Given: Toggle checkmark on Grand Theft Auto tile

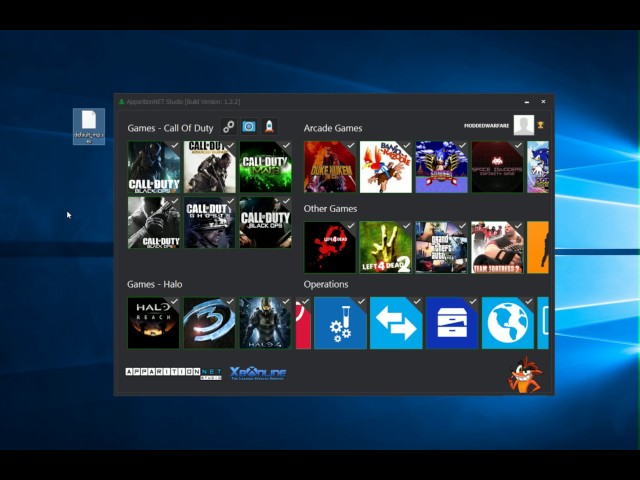Looking at the screenshot, I should pyautogui.click(x=462, y=226).
